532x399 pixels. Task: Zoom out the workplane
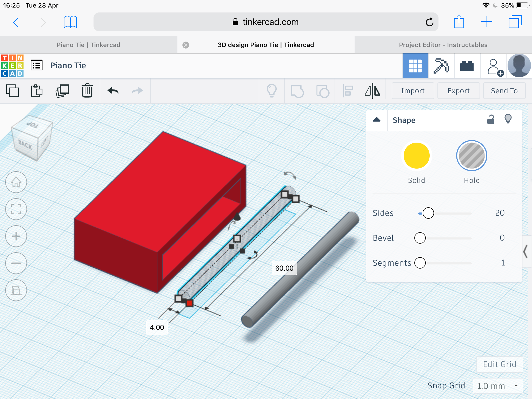coord(16,263)
